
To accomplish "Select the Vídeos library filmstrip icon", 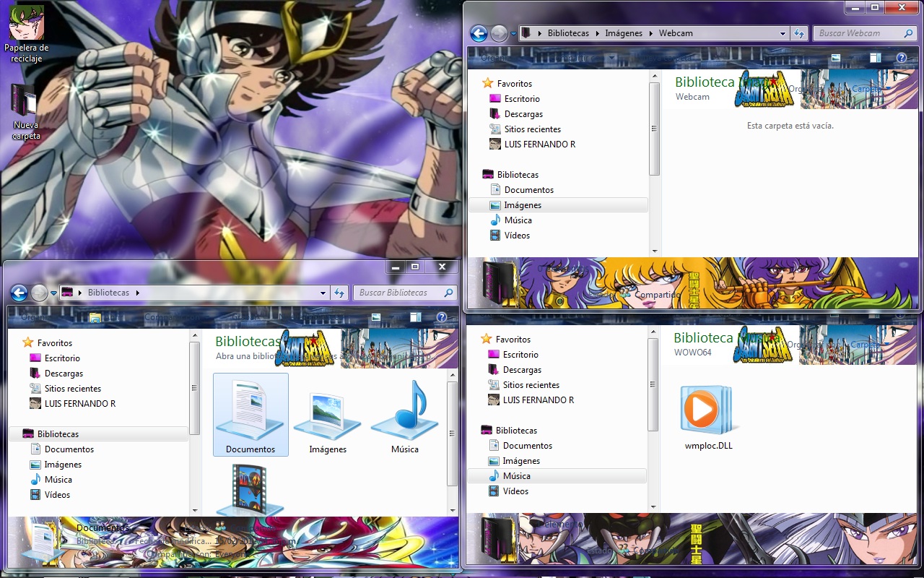I will [250, 488].
